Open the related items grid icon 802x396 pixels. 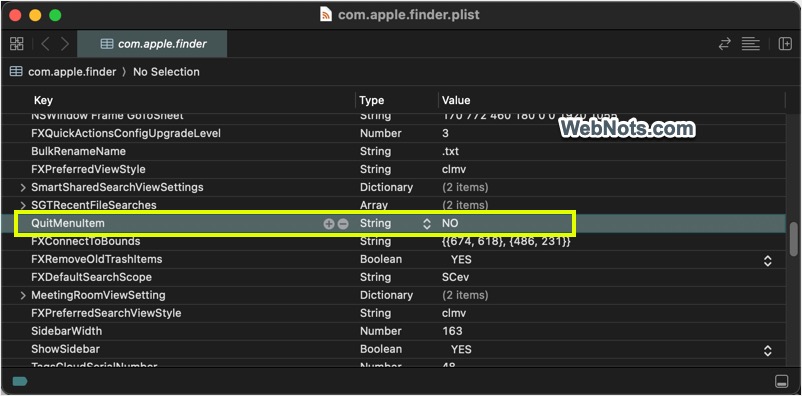coord(16,44)
